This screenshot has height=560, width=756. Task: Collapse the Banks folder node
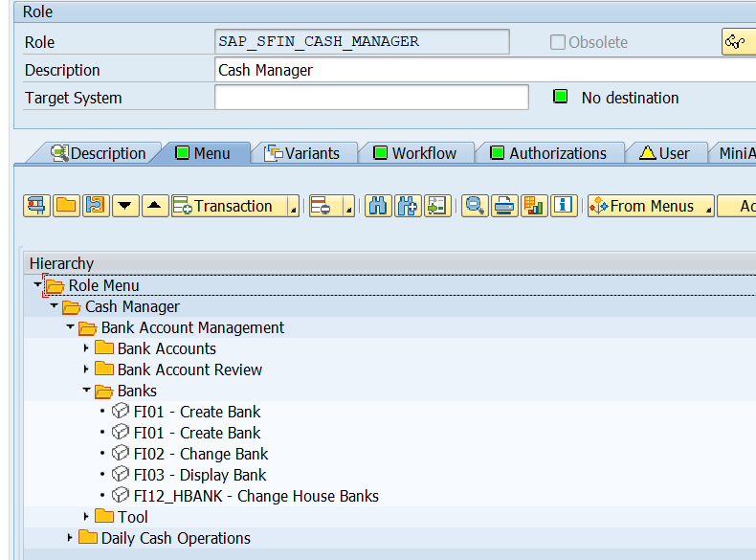pos(86,391)
